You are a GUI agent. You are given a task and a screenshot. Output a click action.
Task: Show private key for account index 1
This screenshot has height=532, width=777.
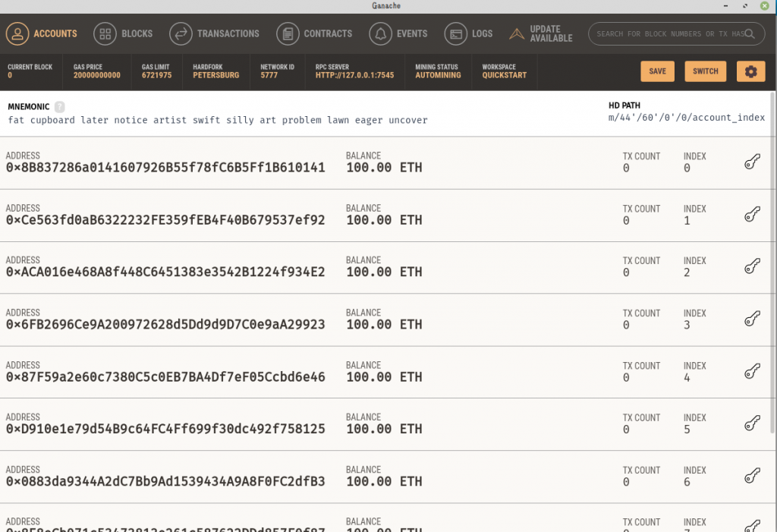click(x=752, y=214)
